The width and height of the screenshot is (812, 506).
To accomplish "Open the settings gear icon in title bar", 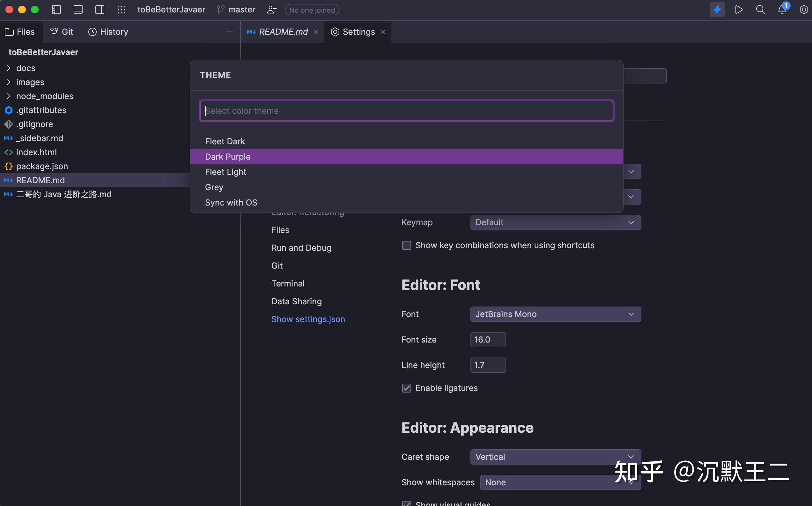I will point(804,10).
